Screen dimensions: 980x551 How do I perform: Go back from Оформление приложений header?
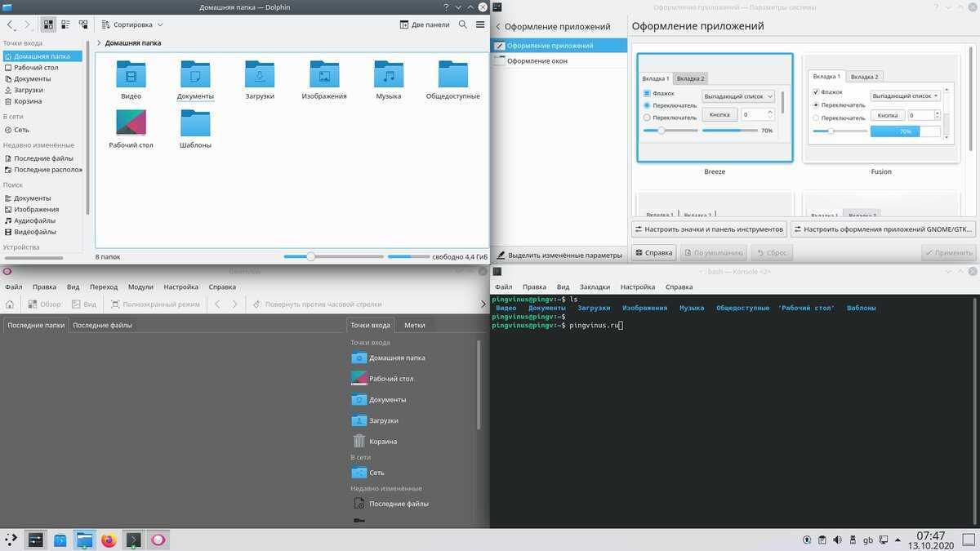pyautogui.click(x=499, y=27)
